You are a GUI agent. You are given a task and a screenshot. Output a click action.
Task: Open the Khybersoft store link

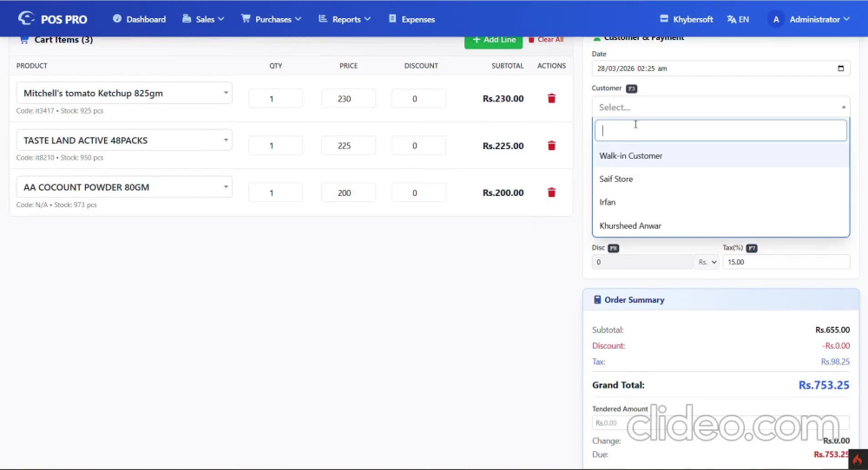pyautogui.click(x=687, y=19)
